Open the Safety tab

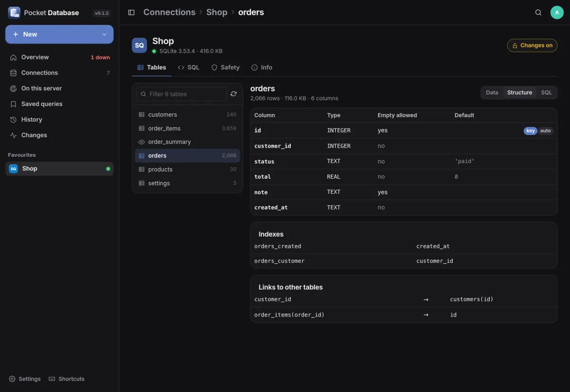225,67
